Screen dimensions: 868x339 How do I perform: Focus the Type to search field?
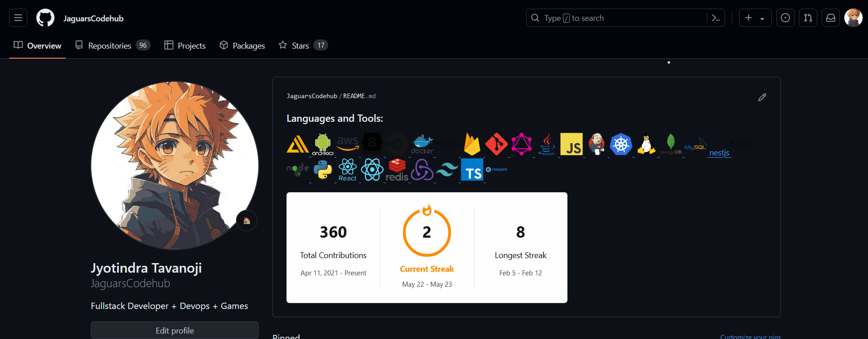tap(617, 18)
